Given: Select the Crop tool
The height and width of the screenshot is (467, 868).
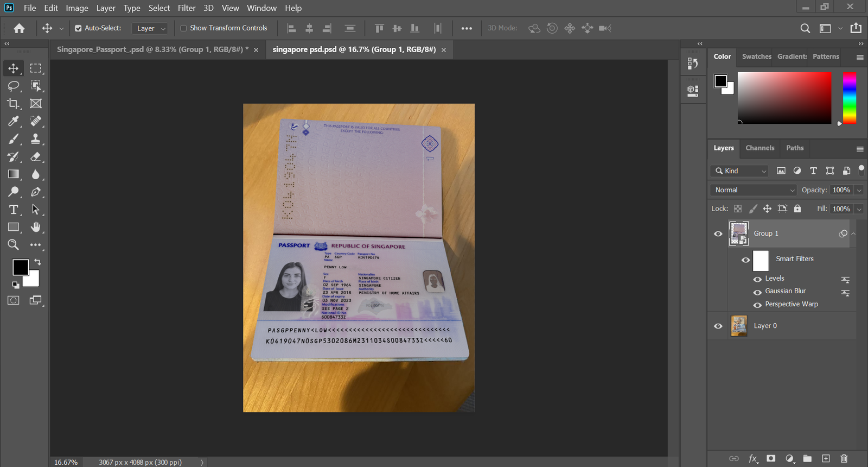Looking at the screenshot, I should [x=14, y=103].
